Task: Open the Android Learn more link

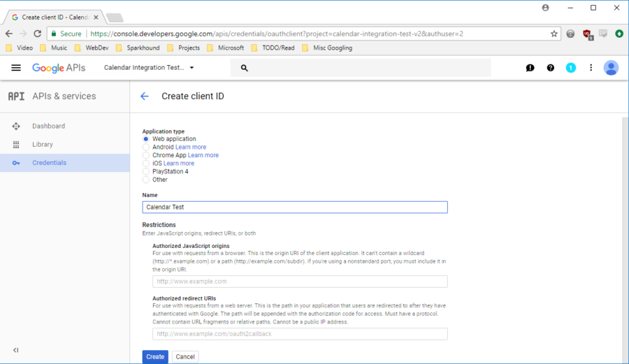Action: [191, 147]
